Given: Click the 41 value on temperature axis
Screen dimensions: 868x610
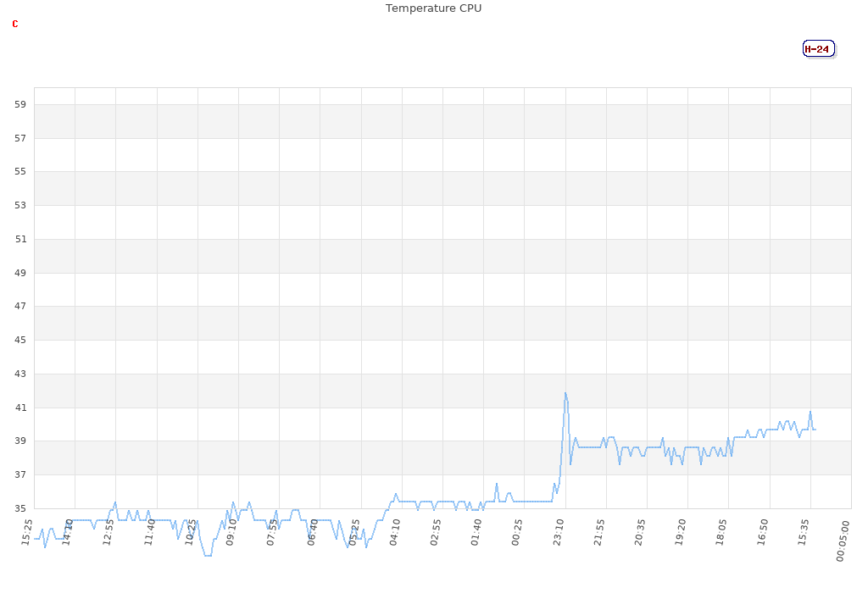Looking at the screenshot, I should [x=20, y=408].
